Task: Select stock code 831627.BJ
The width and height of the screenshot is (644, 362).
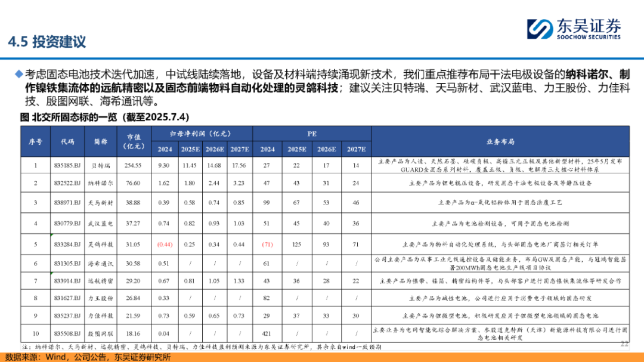Action: (67, 298)
